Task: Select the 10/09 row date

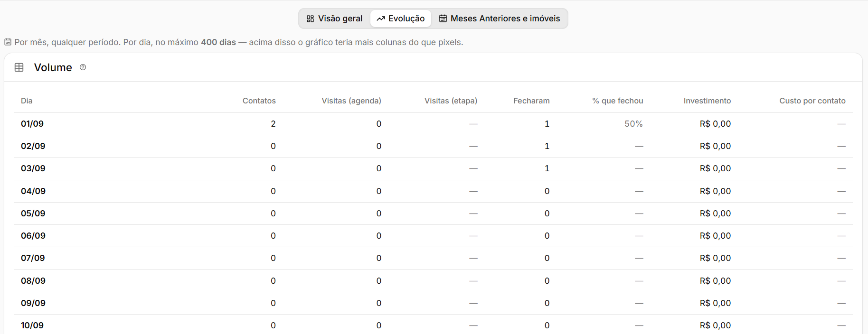Action: [32, 325]
